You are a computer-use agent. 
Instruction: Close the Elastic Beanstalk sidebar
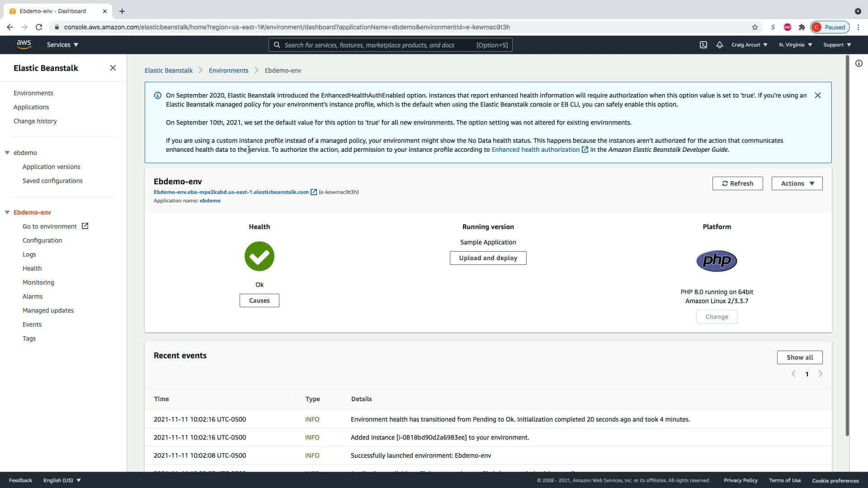tap(113, 68)
